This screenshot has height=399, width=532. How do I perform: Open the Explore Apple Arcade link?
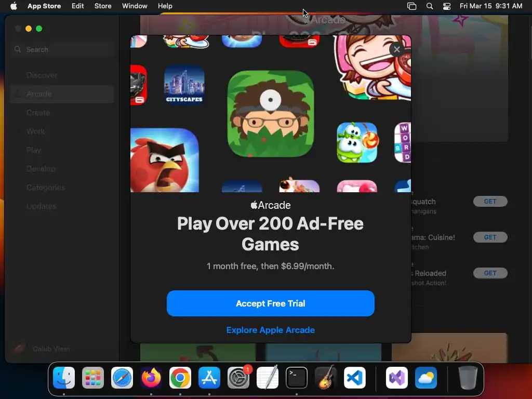tap(270, 330)
